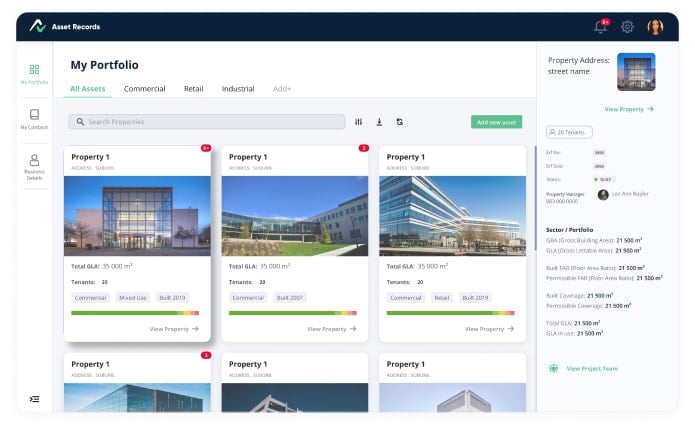Click the Commercial tag on the Mixed Use card

(x=90, y=298)
